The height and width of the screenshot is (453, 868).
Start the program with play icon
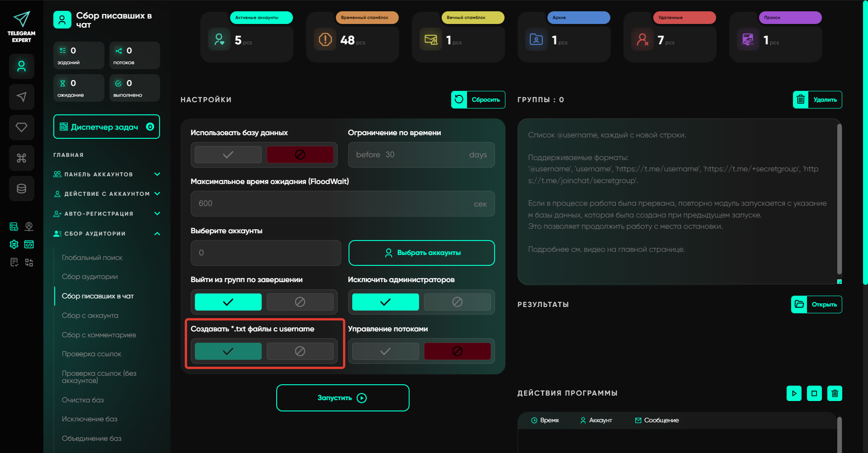[794, 393]
